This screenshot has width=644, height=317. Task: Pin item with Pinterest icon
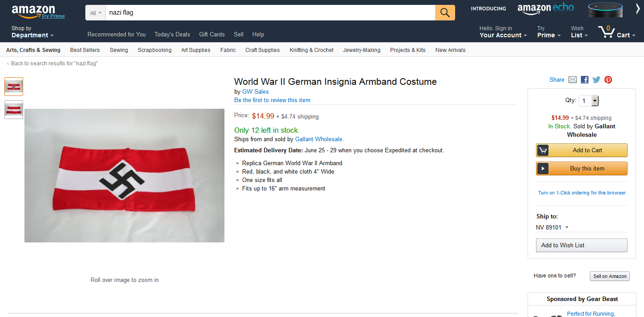pyautogui.click(x=608, y=80)
